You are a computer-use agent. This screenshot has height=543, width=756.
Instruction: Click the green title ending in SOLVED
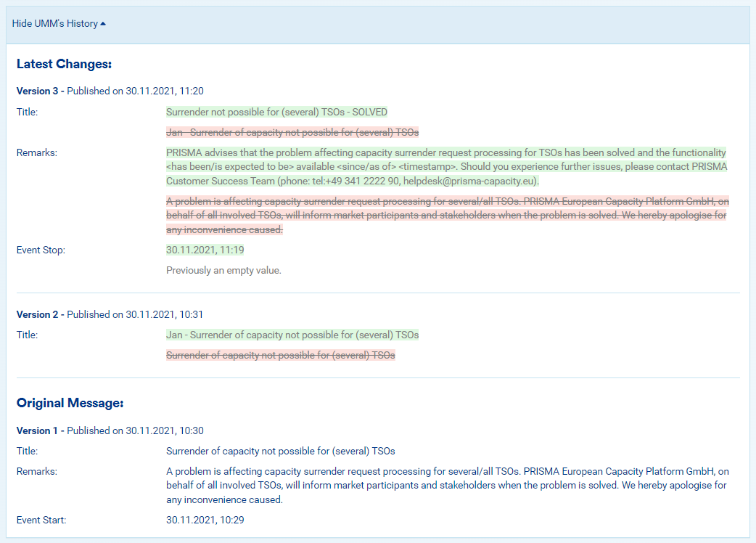coord(276,112)
